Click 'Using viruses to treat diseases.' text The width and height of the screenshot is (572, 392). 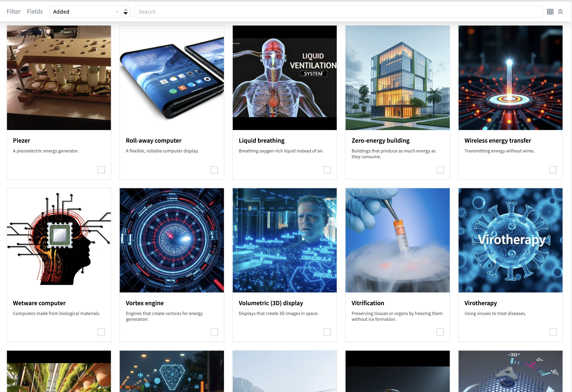[495, 313]
